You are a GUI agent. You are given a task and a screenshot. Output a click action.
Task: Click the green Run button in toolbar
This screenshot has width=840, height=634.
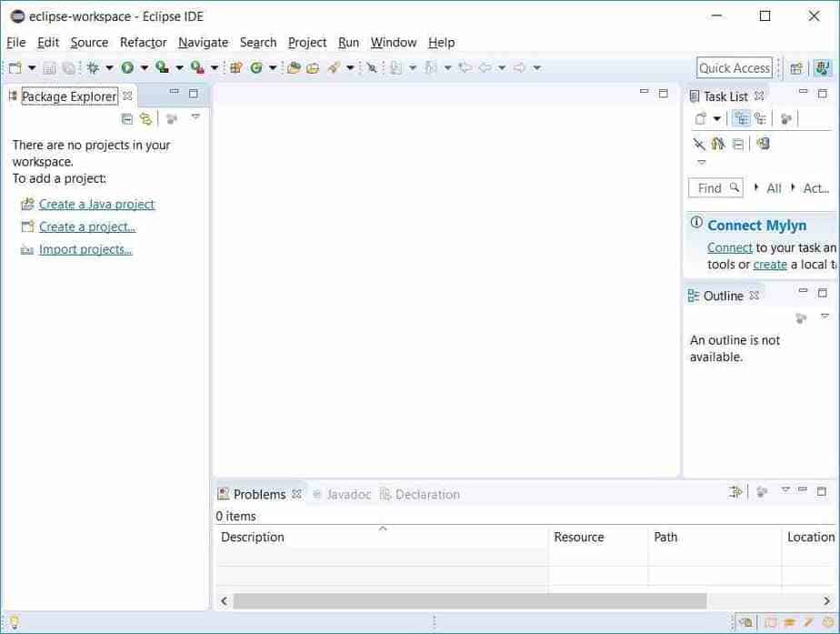[x=127, y=67]
